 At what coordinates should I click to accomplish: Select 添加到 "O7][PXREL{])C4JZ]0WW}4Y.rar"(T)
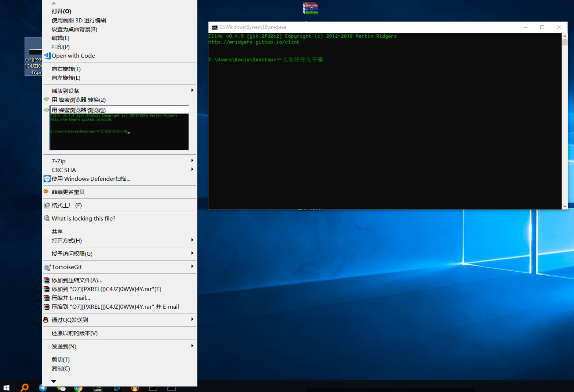(120, 289)
